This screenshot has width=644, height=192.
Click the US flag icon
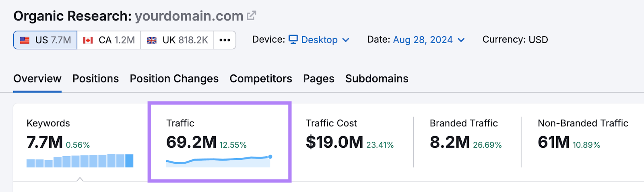click(x=25, y=40)
